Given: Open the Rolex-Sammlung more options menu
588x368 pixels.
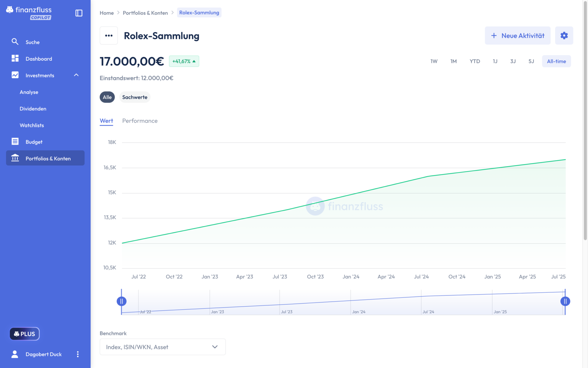Looking at the screenshot, I should click(109, 35).
